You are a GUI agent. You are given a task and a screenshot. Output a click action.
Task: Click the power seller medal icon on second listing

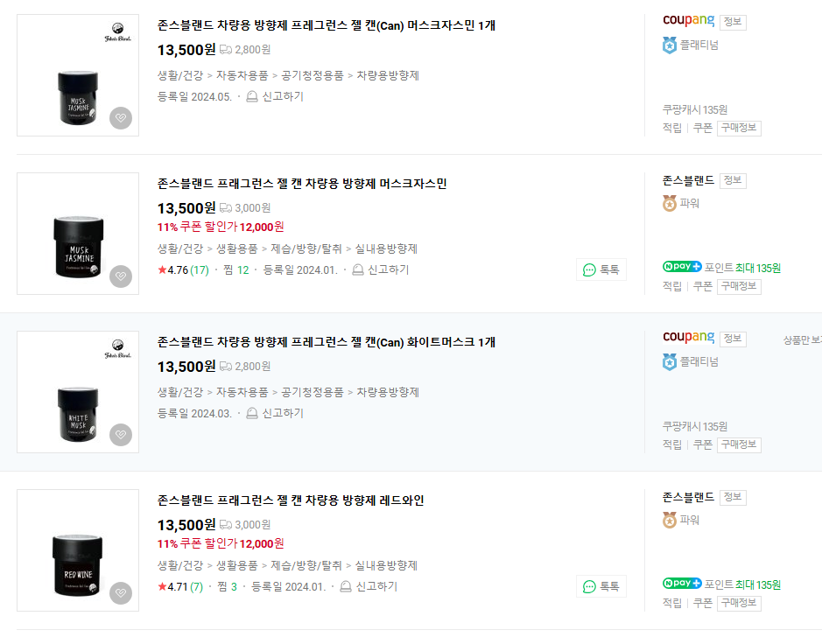tap(670, 204)
